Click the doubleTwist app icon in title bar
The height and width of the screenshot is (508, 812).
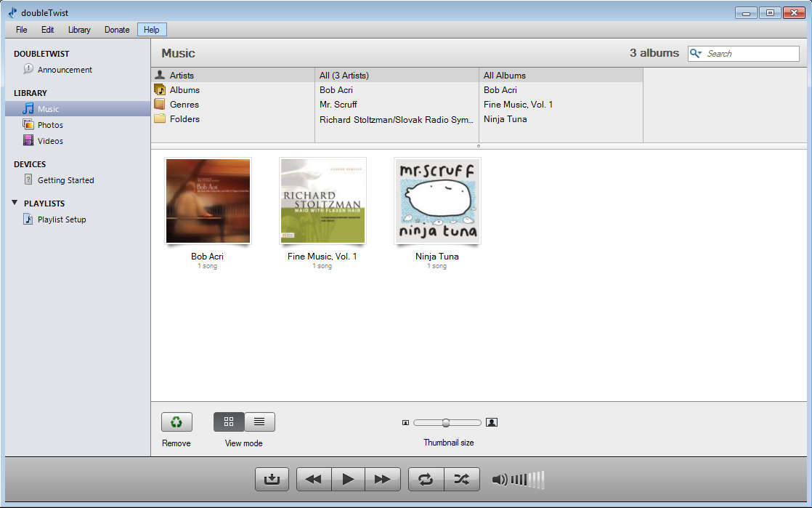(x=12, y=12)
